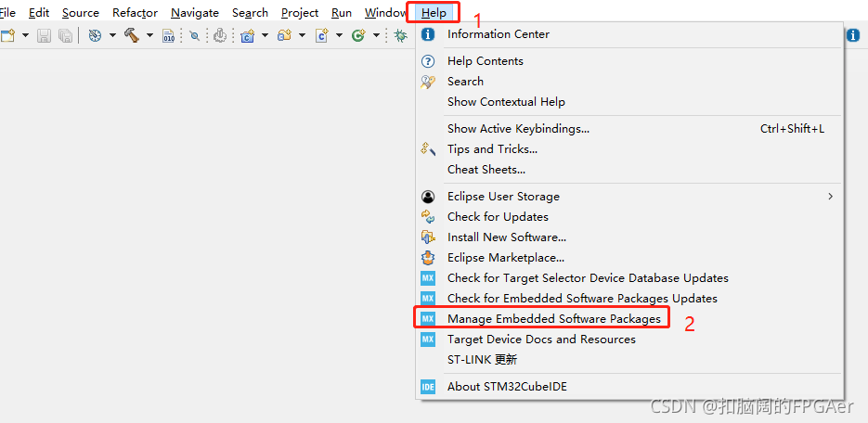The height and width of the screenshot is (423, 868).
Task: Click the Eclipse Marketplace icon
Action: point(428,258)
